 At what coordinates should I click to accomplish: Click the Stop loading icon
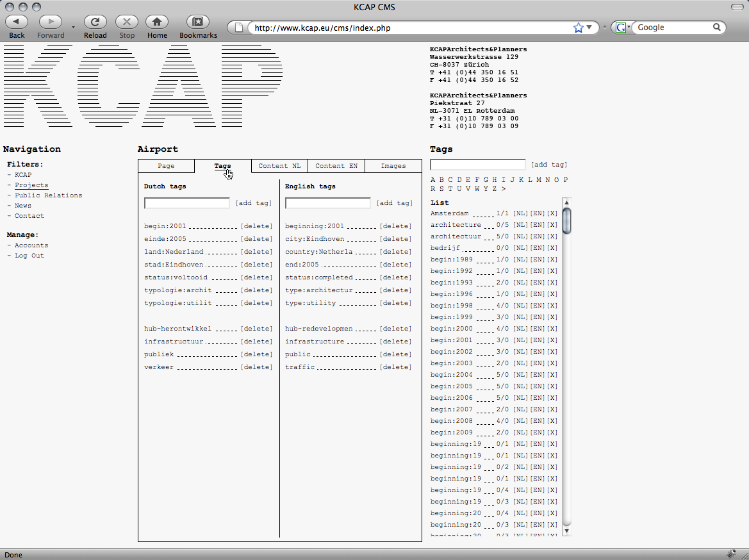[127, 22]
